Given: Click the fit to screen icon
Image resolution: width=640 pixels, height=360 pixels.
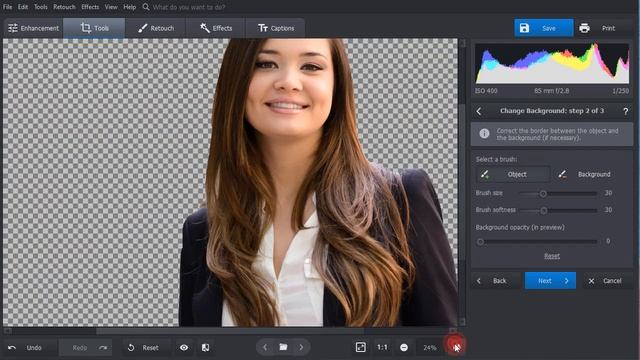Looking at the screenshot, I should [x=360, y=347].
